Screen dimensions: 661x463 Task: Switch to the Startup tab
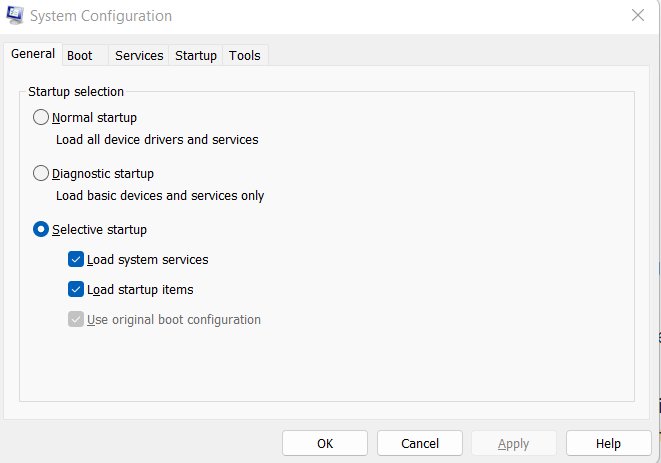[196, 56]
